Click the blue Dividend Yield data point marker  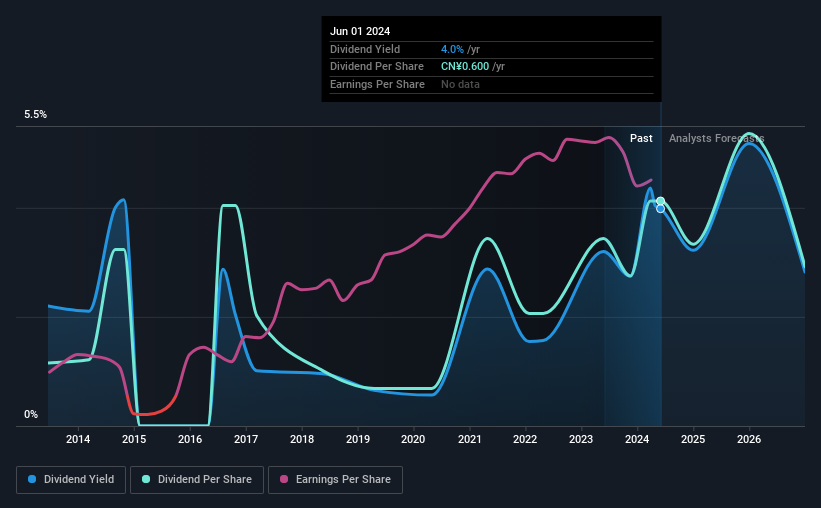point(661,209)
